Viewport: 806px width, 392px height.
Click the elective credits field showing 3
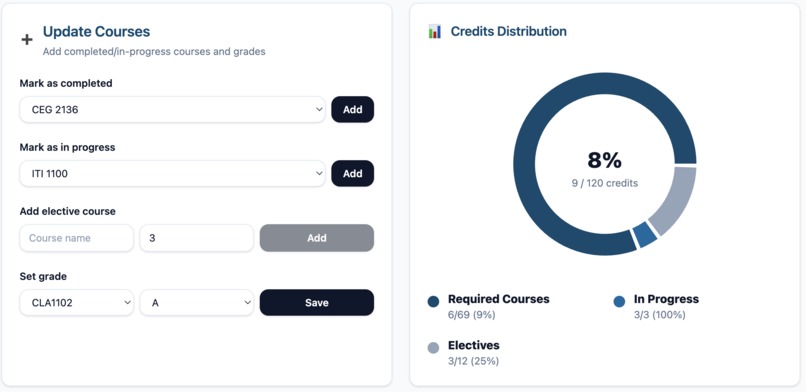(x=197, y=238)
